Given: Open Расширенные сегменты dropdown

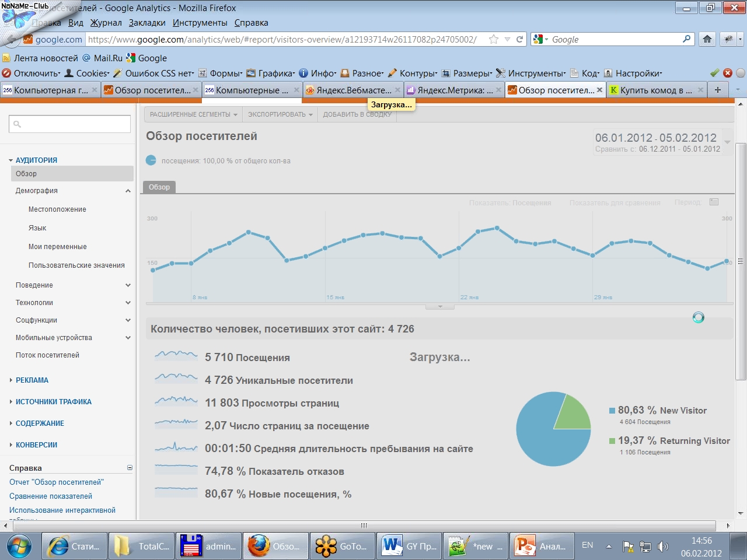Looking at the screenshot, I should tap(194, 114).
